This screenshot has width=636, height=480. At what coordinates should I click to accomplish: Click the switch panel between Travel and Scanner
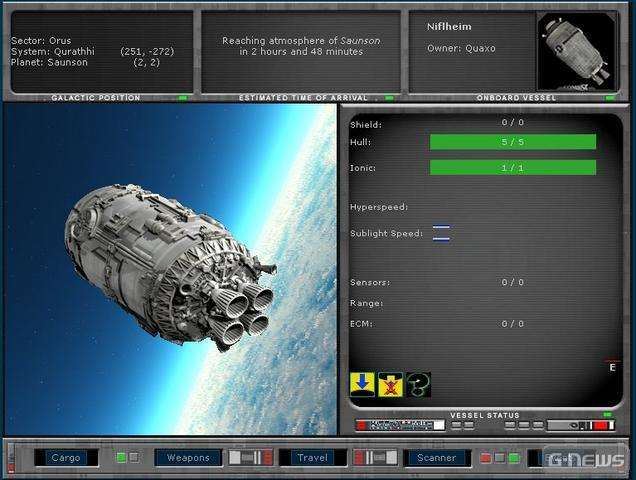[375, 458]
